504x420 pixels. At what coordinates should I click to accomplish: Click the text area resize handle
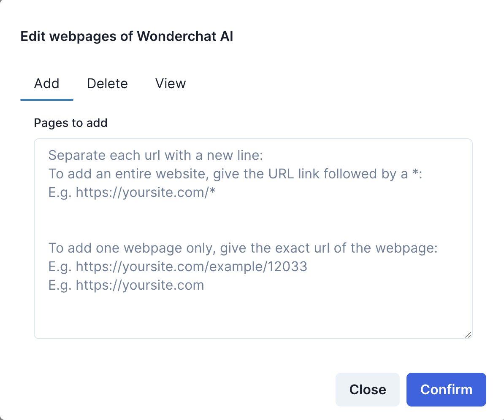coord(468,334)
